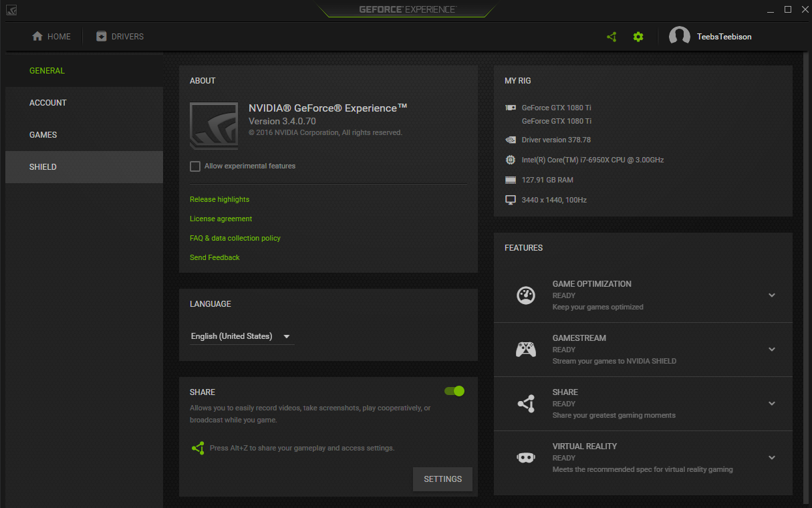Click the driver version NVIDIA icon
This screenshot has width=812, height=508.
coord(510,140)
